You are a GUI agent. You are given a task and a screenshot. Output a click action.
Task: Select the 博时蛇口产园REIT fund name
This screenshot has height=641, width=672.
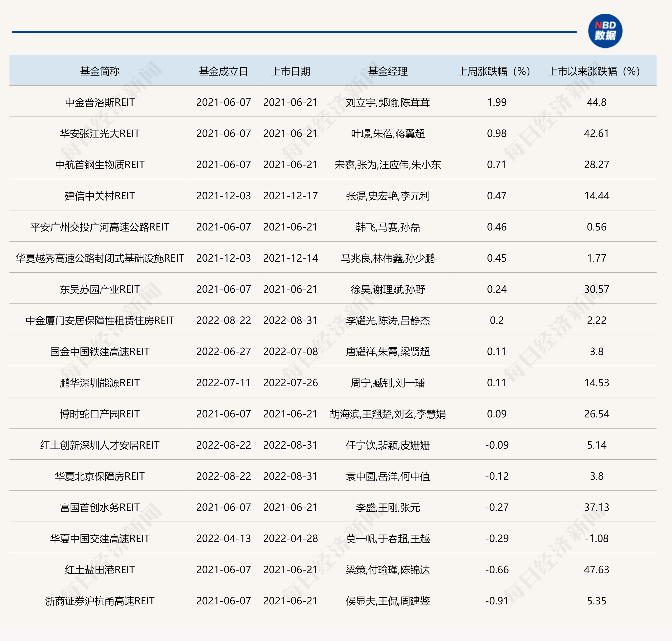pyautogui.click(x=100, y=414)
